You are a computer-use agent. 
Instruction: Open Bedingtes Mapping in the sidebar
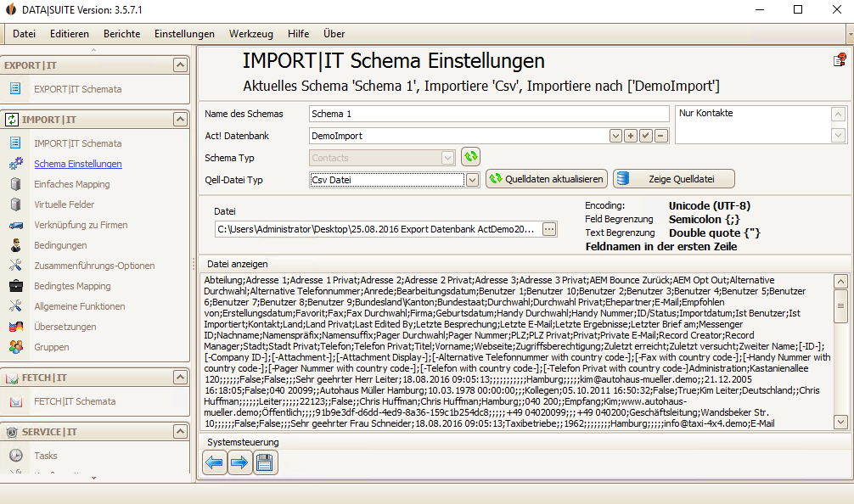[x=72, y=286]
